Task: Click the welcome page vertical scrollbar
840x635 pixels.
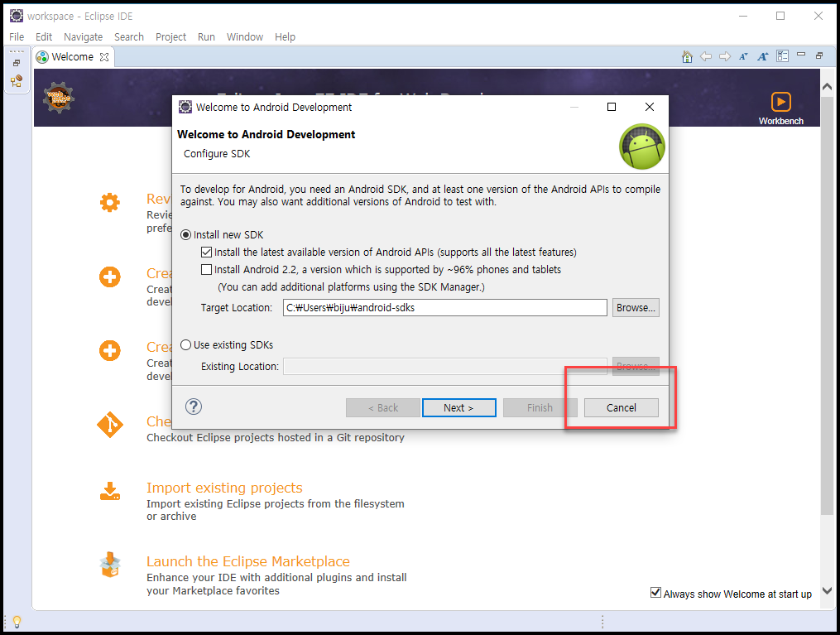Action: coord(827,305)
